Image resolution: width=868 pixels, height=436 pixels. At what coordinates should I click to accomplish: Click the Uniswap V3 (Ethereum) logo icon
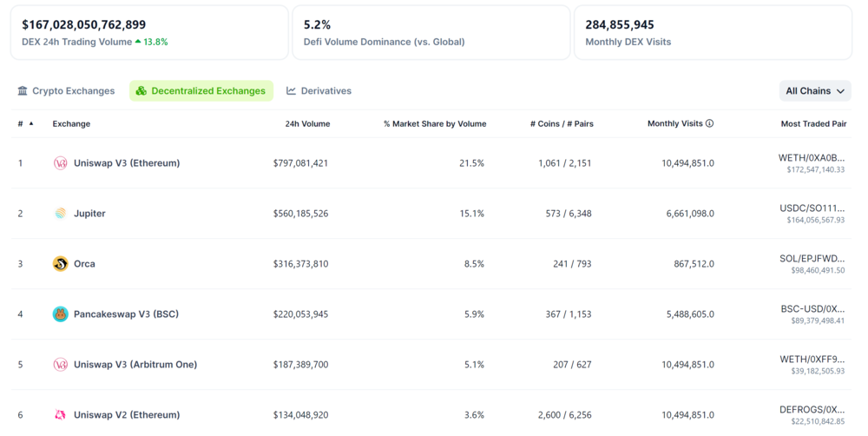click(60, 163)
